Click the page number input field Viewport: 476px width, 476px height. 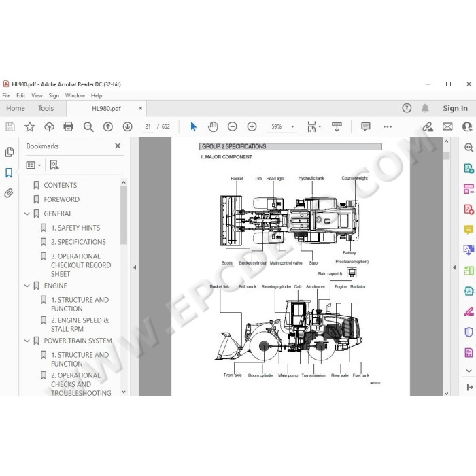point(148,126)
